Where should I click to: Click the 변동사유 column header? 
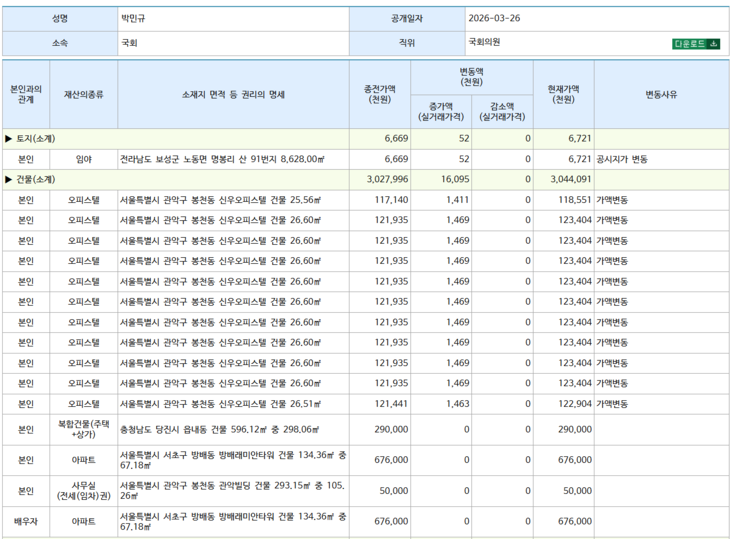[x=661, y=94]
